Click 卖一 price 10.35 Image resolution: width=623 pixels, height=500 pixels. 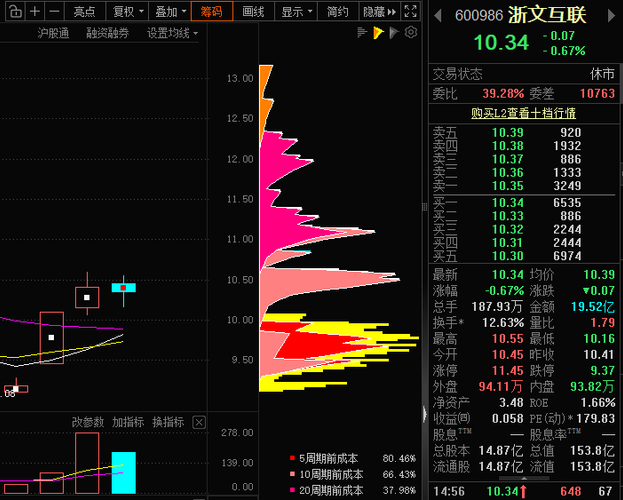click(507, 186)
